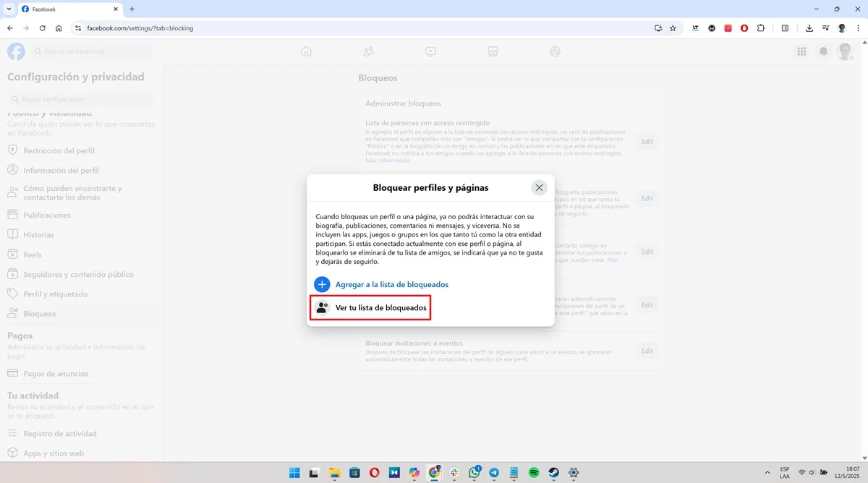The width and height of the screenshot is (868, 483).
Task: Click the Facebook logo icon
Action: tap(16, 51)
